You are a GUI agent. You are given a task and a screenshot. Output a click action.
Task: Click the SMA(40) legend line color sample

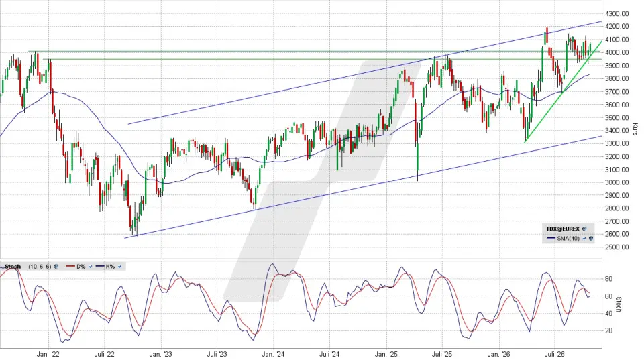pos(551,238)
